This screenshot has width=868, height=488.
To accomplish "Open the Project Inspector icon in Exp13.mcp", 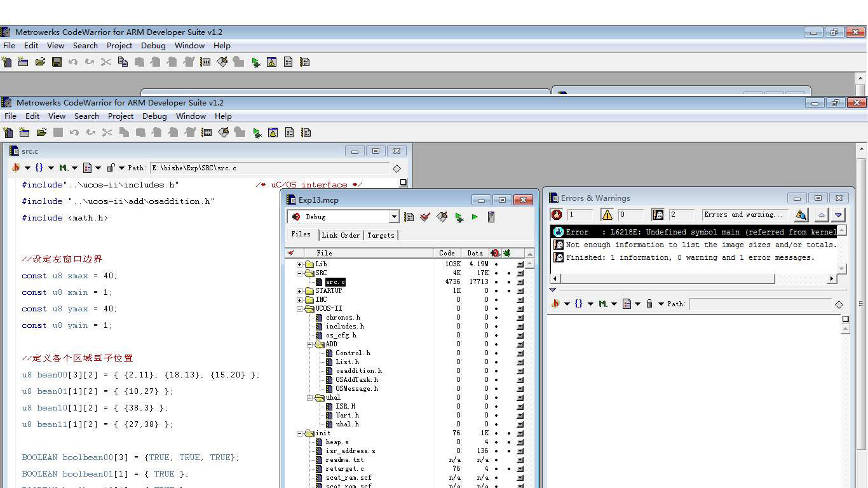I will [491, 217].
